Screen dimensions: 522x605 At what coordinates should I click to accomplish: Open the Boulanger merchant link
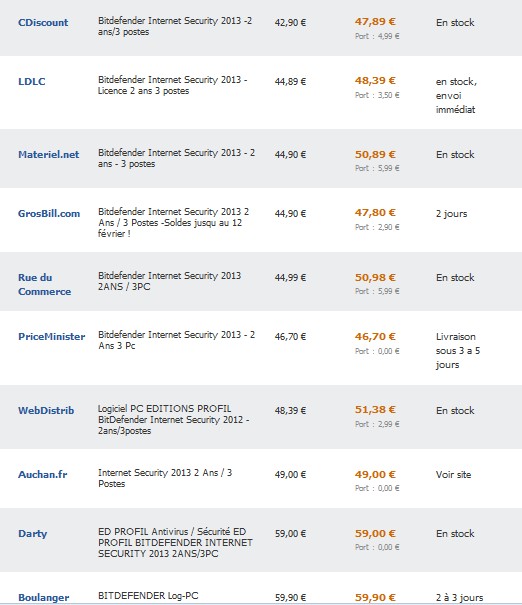(x=44, y=598)
